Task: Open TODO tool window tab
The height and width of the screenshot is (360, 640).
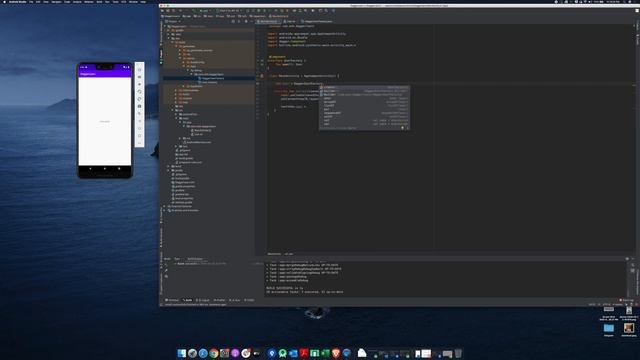Action: [249, 300]
